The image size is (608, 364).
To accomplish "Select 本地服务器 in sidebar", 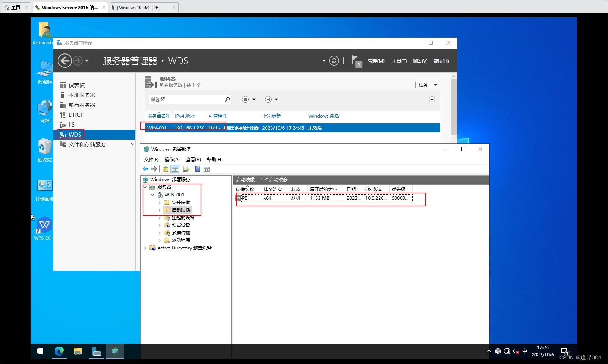I will pyautogui.click(x=94, y=95).
